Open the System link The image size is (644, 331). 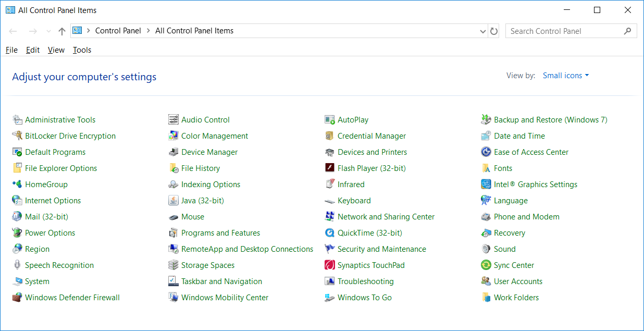tap(38, 281)
